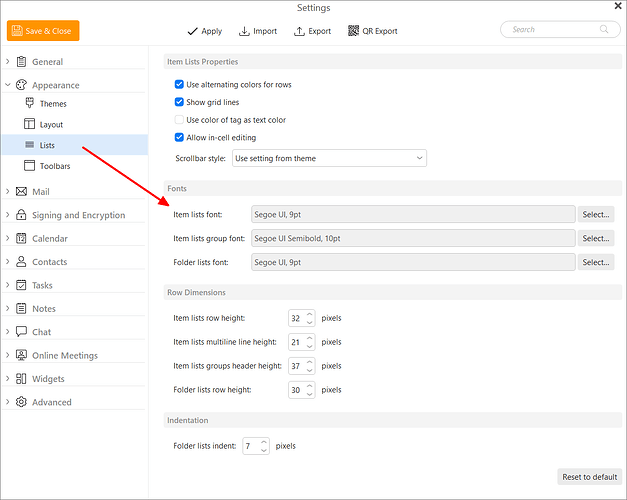The width and height of the screenshot is (627, 500).
Task: Click the floppy disk icon on Save & Close
Action: click(x=17, y=30)
